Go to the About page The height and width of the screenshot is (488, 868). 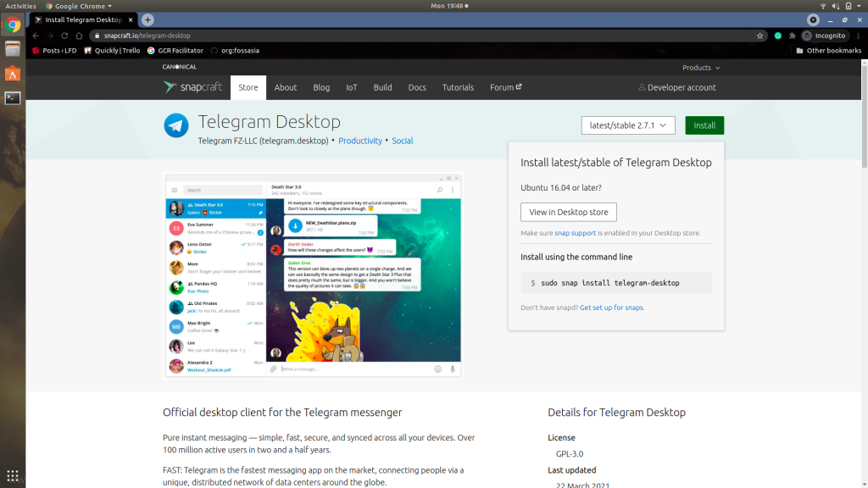pos(286,87)
